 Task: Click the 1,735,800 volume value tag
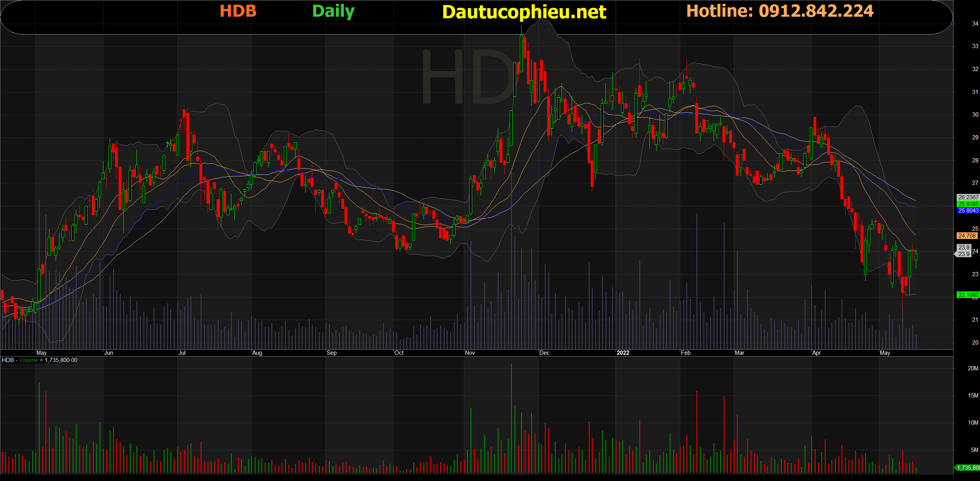(x=968, y=468)
